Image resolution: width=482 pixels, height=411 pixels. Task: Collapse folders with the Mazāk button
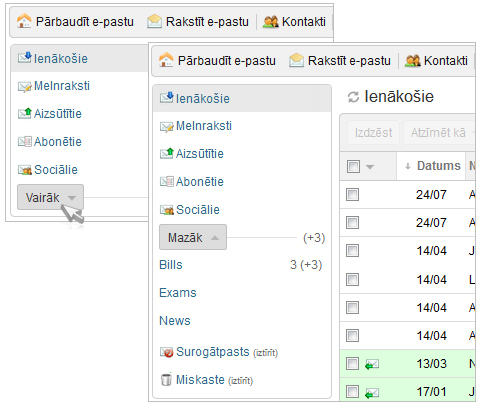[x=193, y=237]
